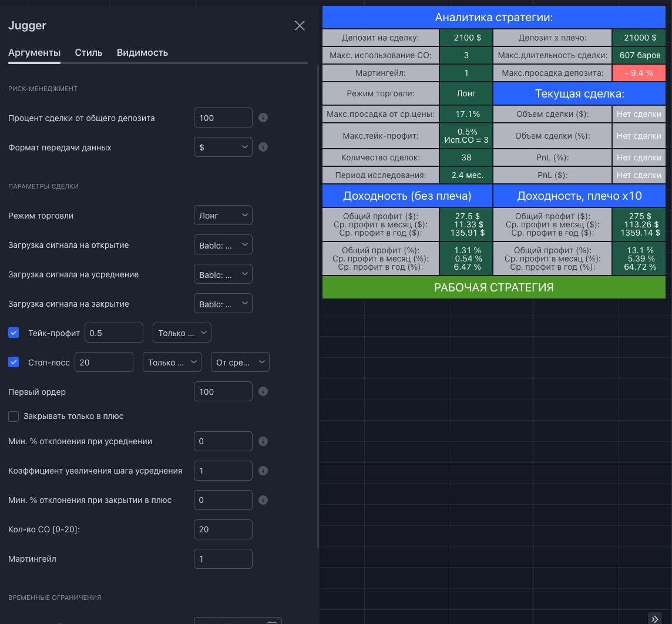The width and height of the screenshot is (672, 624).
Task: Open Загрузка сигнала на закрытие dropdown
Action: point(223,303)
